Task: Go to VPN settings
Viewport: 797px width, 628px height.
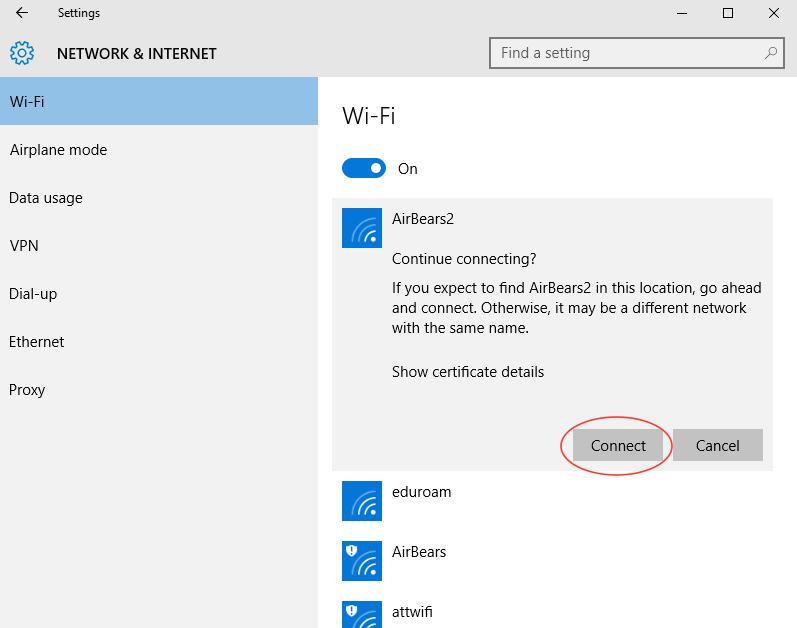Action: point(159,246)
